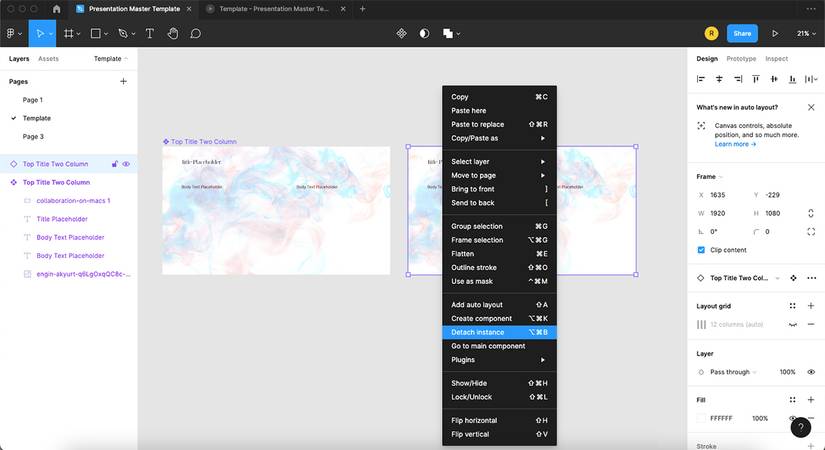Image resolution: width=825 pixels, height=450 pixels.
Task: Add a layout grid with plus
Action: coord(811,306)
